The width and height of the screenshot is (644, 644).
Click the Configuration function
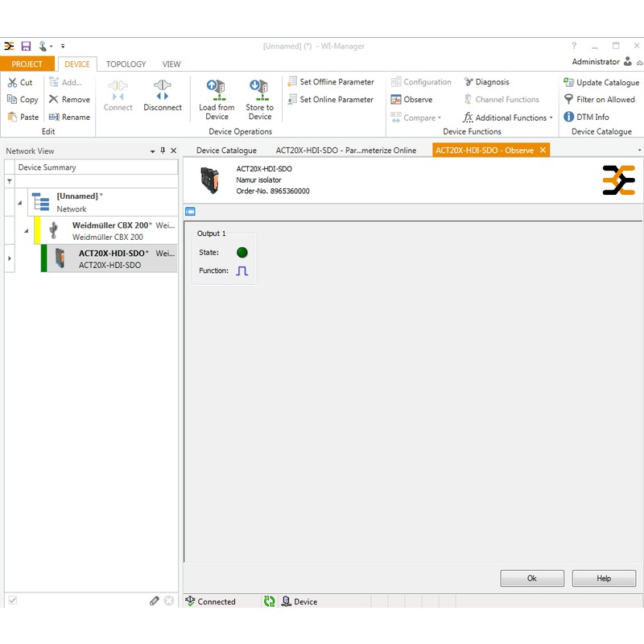[421, 82]
